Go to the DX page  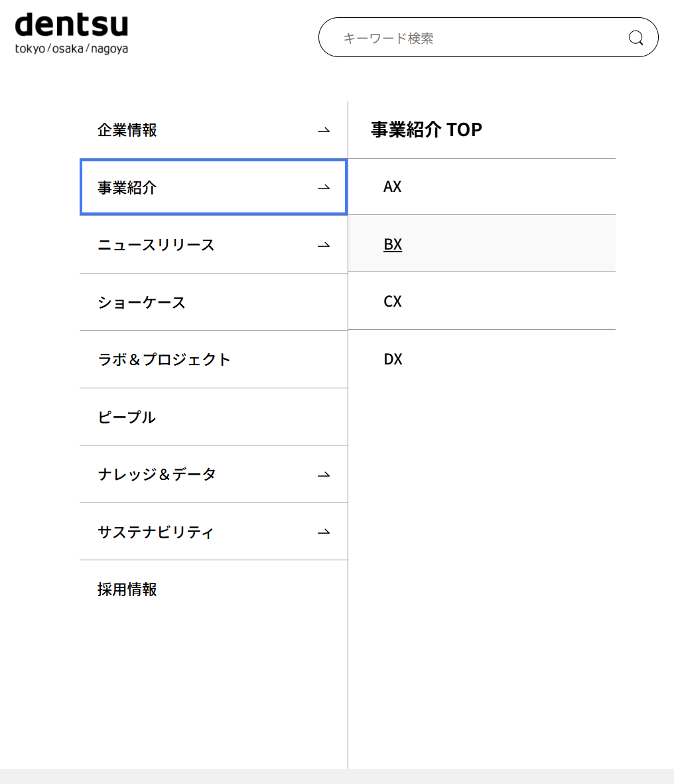click(393, 359)
